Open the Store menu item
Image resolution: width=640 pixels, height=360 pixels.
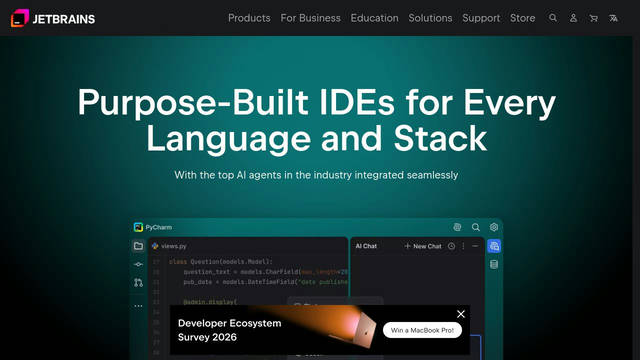pos(522,18)
